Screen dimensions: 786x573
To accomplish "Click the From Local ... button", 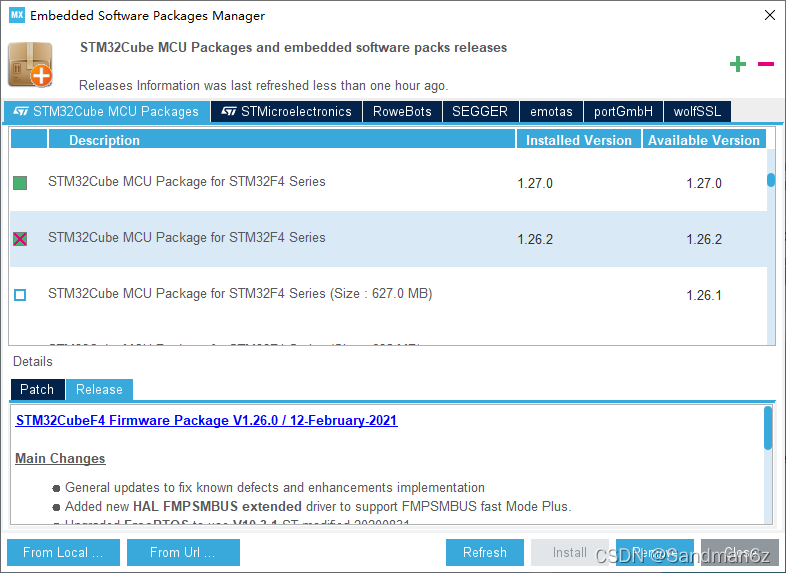I will (x=63, y=552).
